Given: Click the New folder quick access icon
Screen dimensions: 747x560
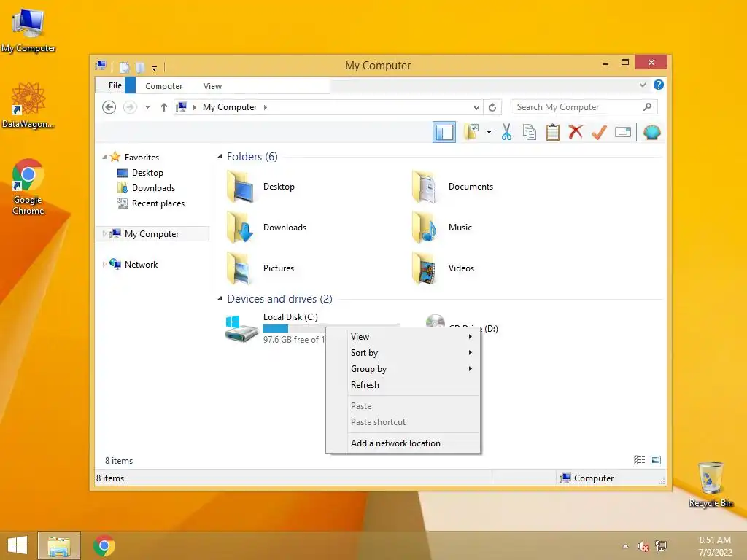Looking at the screenshot, I should click(x=140, y=67).
